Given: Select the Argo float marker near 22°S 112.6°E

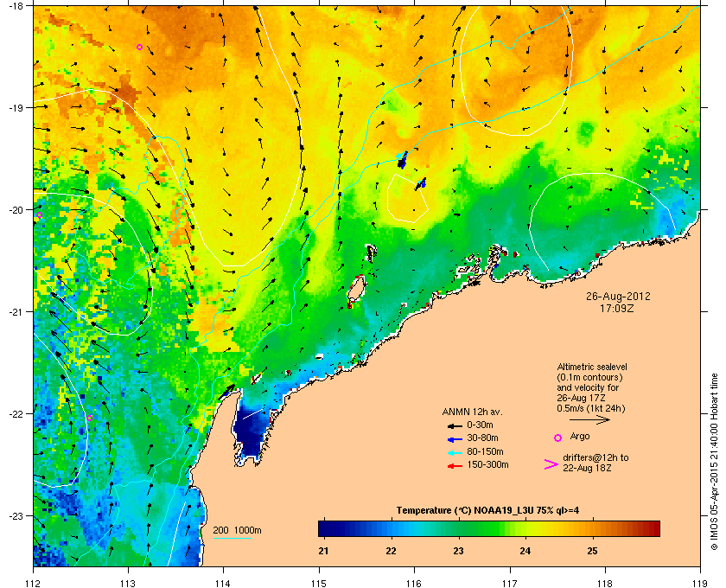Looking at the screenshot, I should click(89, 418).
